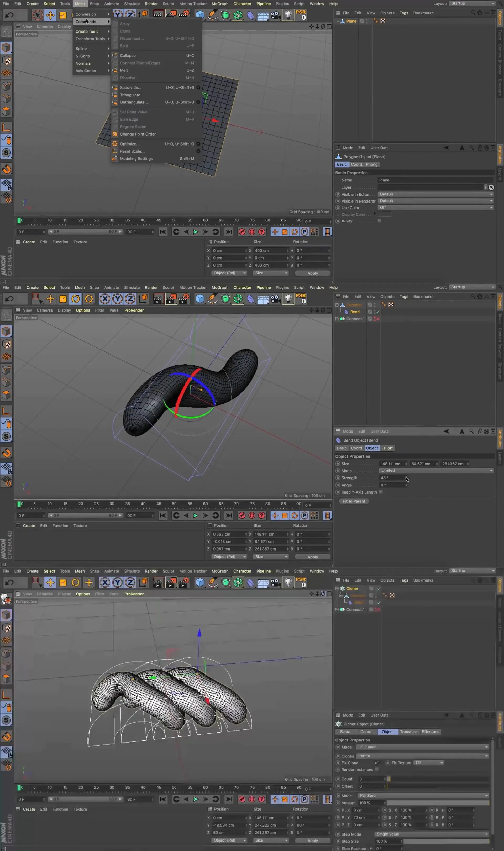Click Render View clapper icon in middle window
Screen dimensions: 504x851
(158, 299)
